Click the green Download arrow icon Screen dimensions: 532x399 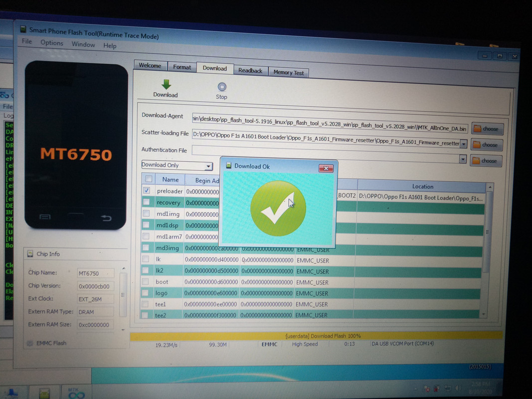click(166, 84)
